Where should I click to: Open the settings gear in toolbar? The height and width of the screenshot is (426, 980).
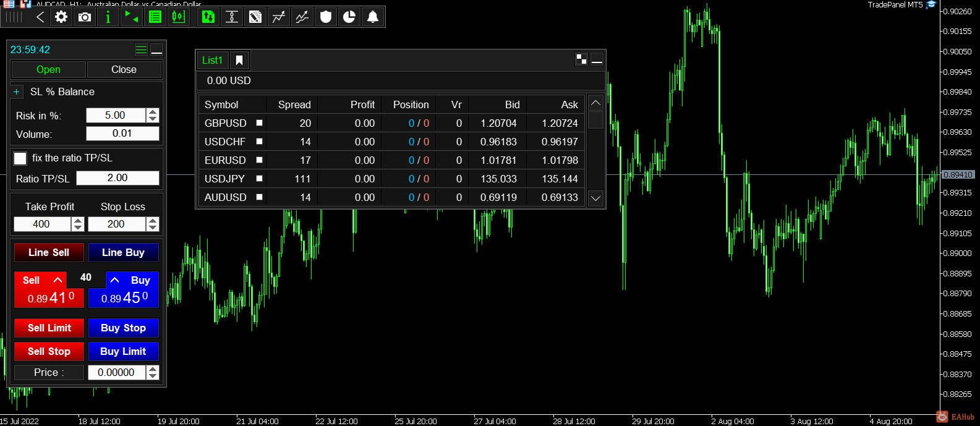61,17
